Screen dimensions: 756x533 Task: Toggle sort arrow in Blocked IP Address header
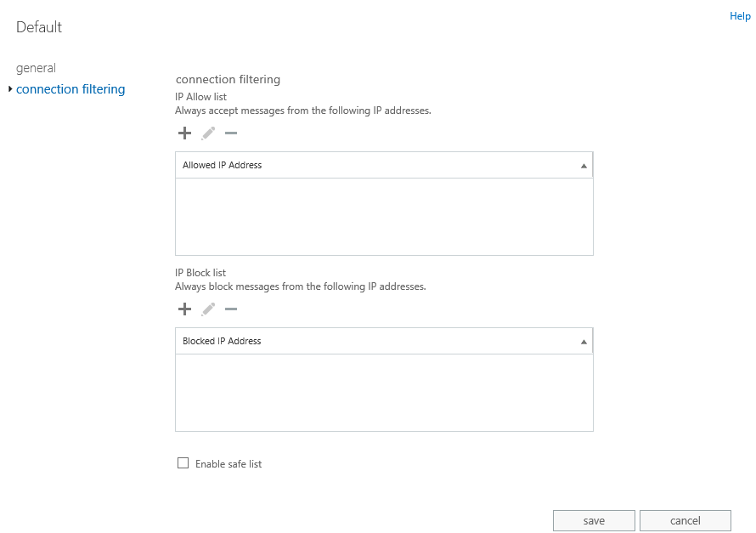pos(584,342)
